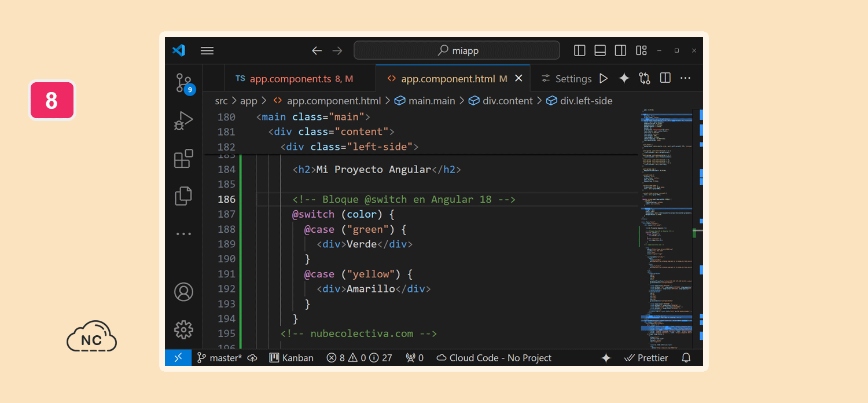This screenshot has width=868, height=403.
Task: Go forward with the right arrow
Action: coord(337,50)
